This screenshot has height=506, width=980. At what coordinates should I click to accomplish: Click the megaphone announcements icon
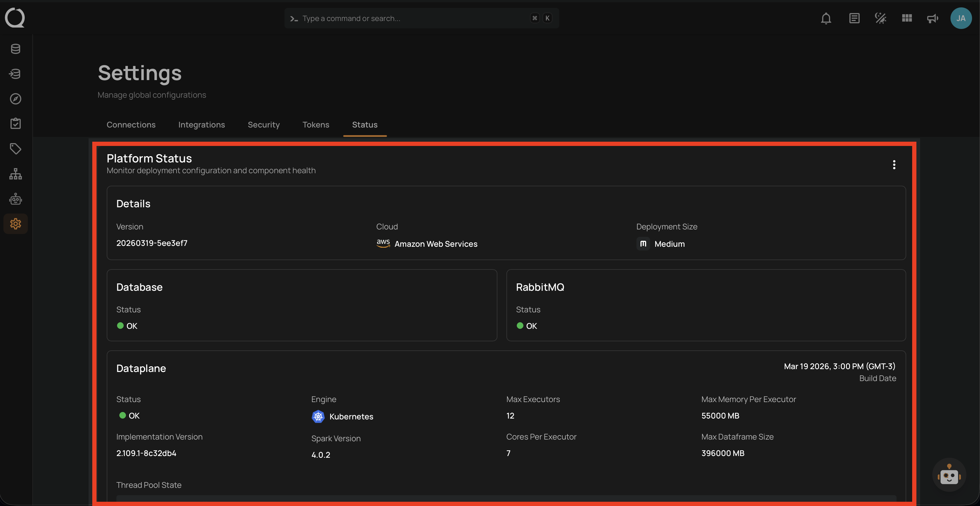click(932, 18)
